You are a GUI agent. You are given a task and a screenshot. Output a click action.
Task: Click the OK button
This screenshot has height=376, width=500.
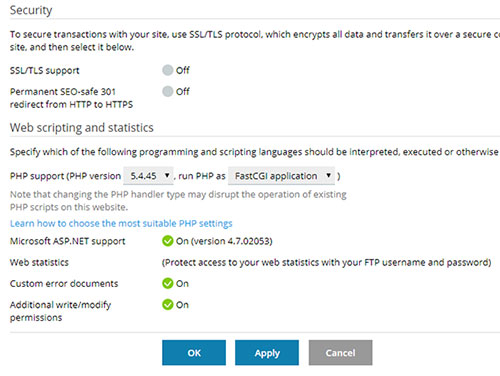click(x=194, y=353)
